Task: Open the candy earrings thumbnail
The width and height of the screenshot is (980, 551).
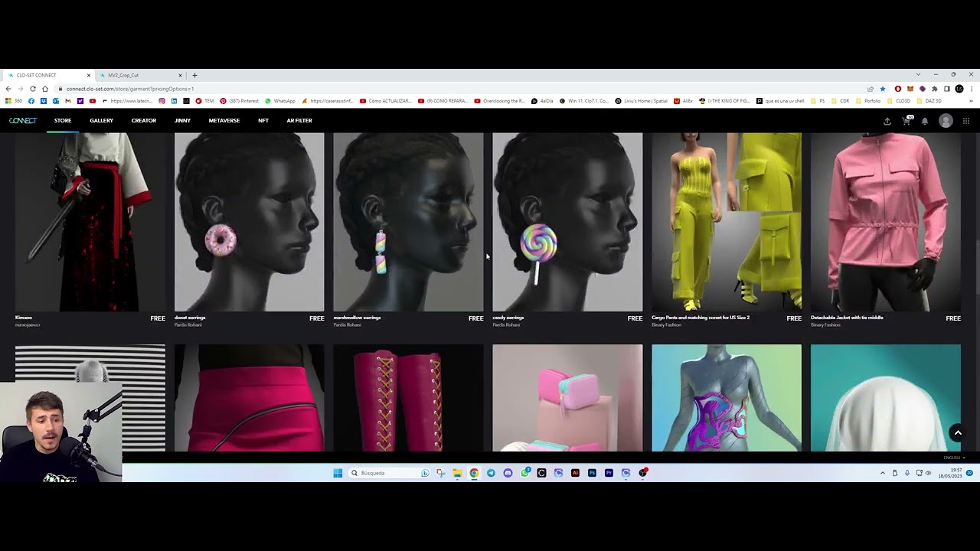Action: (567, 222)
